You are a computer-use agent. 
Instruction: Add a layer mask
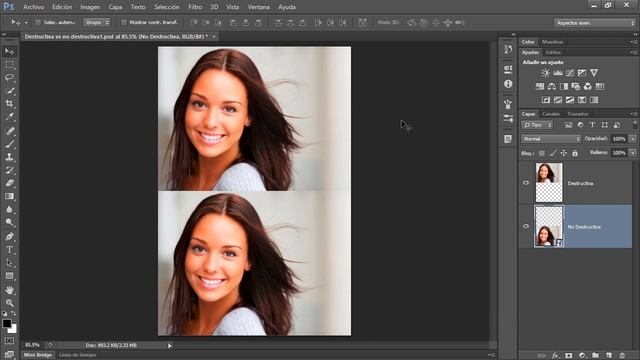[x=569, y=356]
